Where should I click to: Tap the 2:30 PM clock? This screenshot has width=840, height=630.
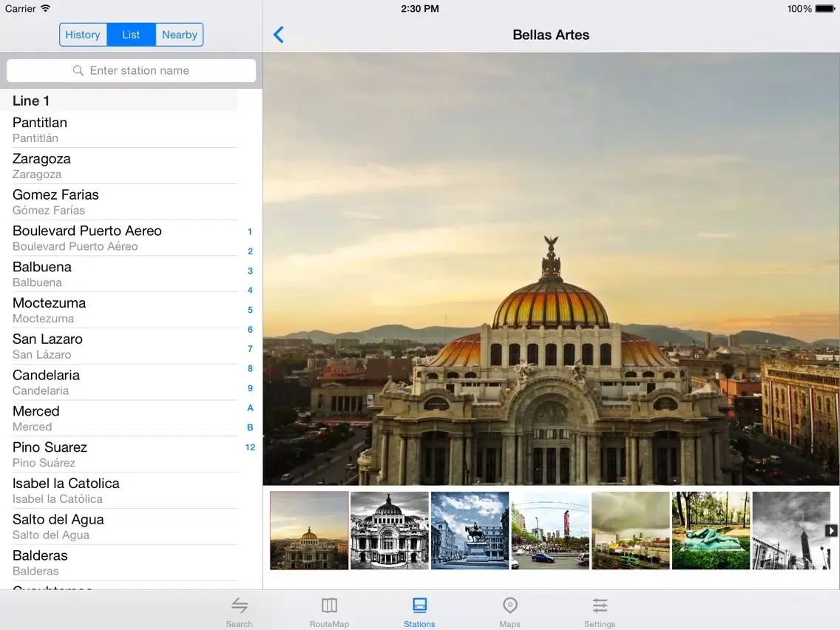(x=420, y=9)
